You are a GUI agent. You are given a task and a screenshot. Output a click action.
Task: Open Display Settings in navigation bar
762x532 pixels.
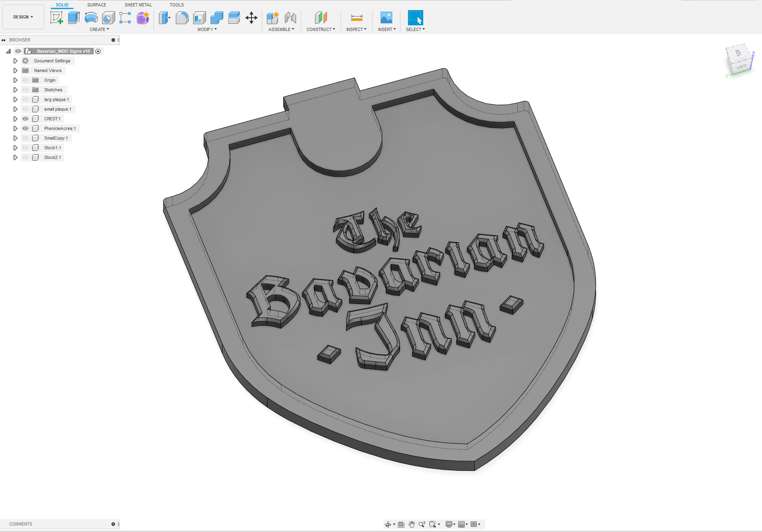[x=449, y=524]
